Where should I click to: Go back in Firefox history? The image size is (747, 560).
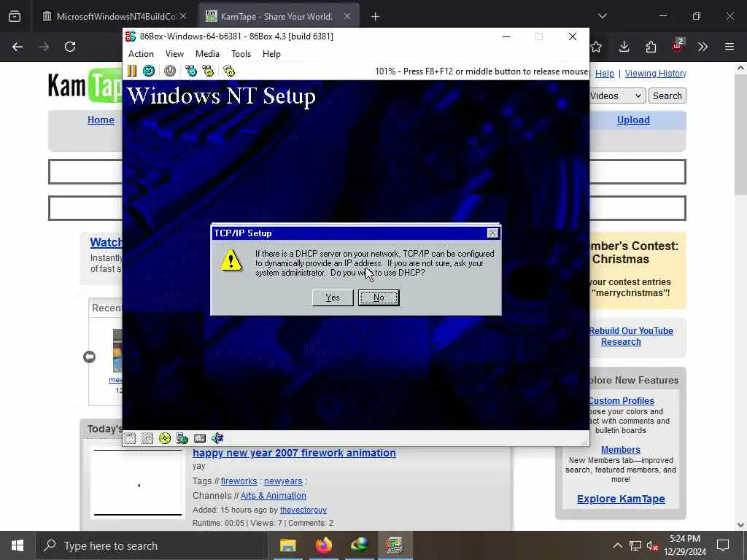(18, 47)
